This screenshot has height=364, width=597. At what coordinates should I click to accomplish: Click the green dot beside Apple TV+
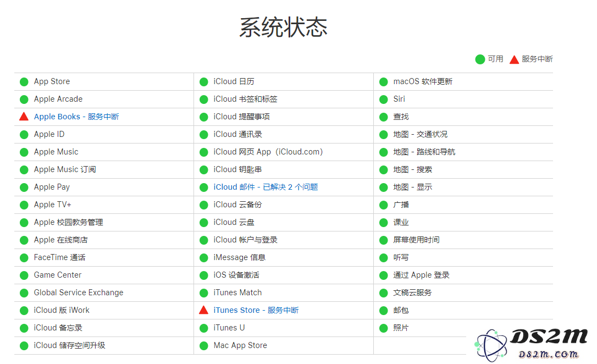[x=24, y=205]
